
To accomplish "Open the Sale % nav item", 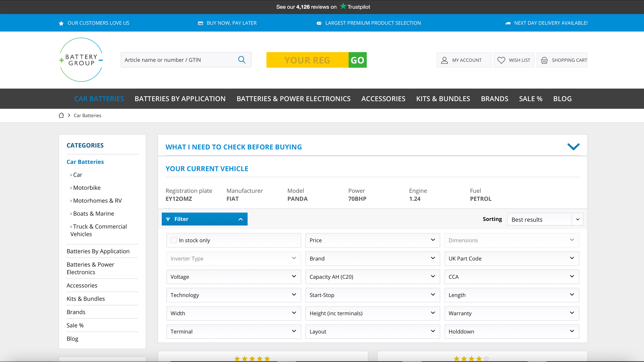I will 530,99.
